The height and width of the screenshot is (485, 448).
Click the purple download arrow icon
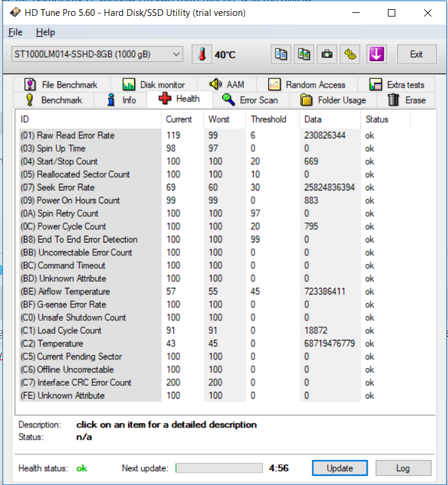tap(376, 55)
